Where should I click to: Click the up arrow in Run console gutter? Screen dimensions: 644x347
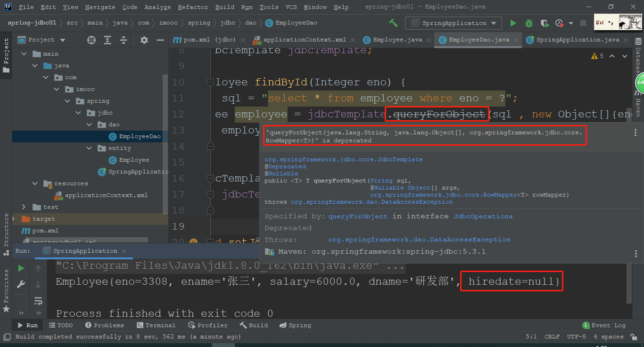[38, 268]
